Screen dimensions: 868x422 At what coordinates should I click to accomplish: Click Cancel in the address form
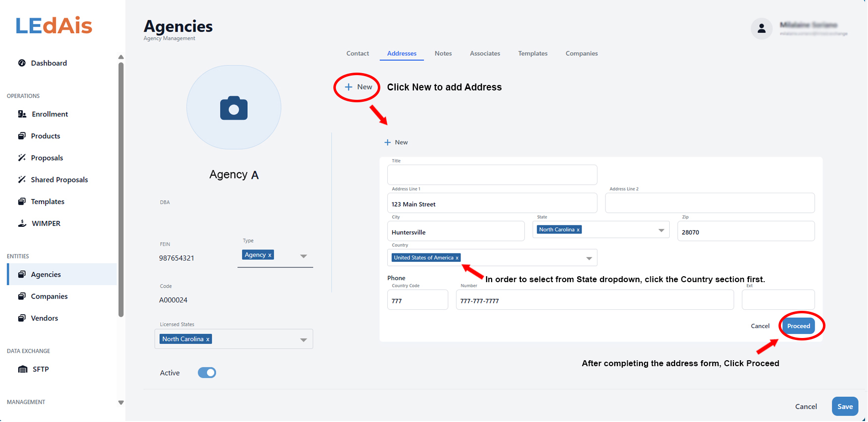[x=760, y=326]
